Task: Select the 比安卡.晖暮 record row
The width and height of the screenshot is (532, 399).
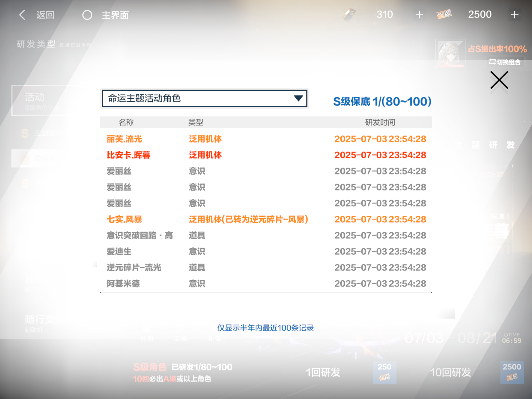Action: [x=266, y=155]
